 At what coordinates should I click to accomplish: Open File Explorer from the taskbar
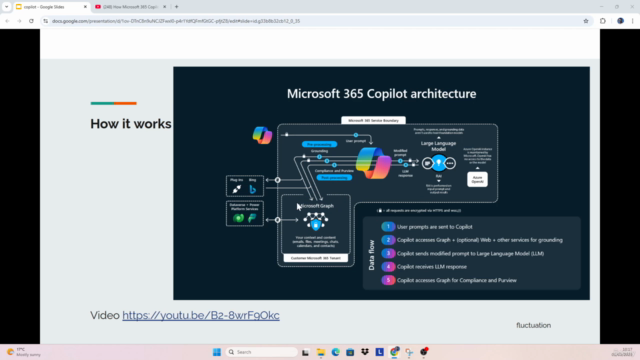(x=320, y=352)
